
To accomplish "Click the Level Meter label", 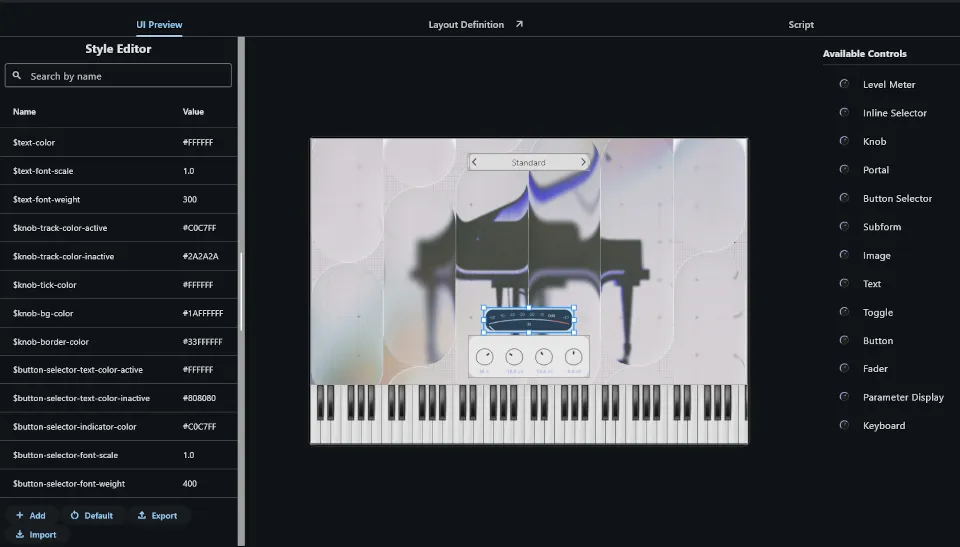I will coord(889,85).
